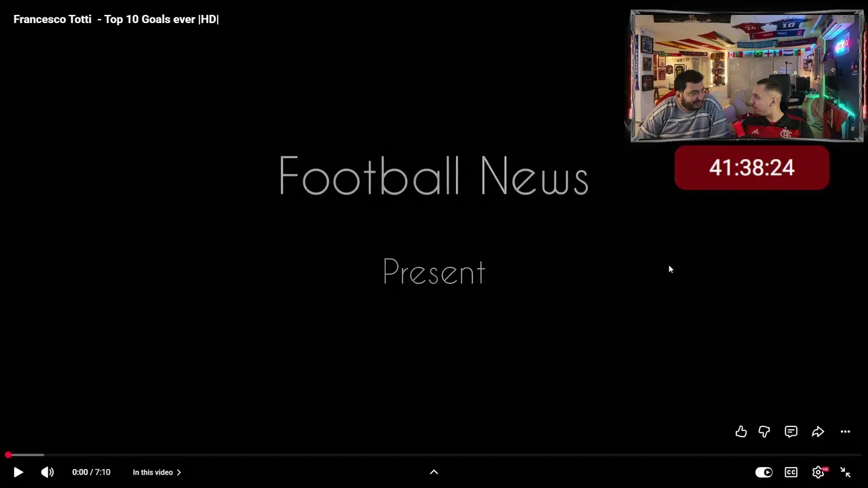Screen dimensions: 868x488
Task: Click the red 41:38:24 timer
Action: 751,167
